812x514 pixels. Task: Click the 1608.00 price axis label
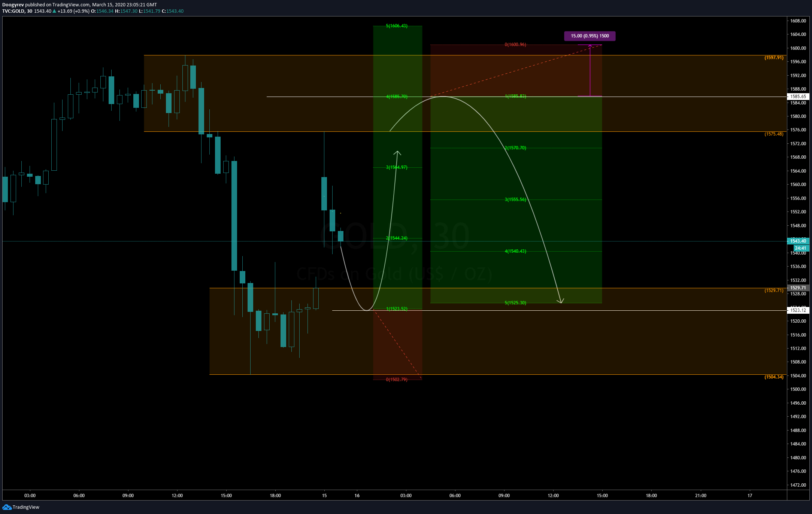tap(798, 21)
